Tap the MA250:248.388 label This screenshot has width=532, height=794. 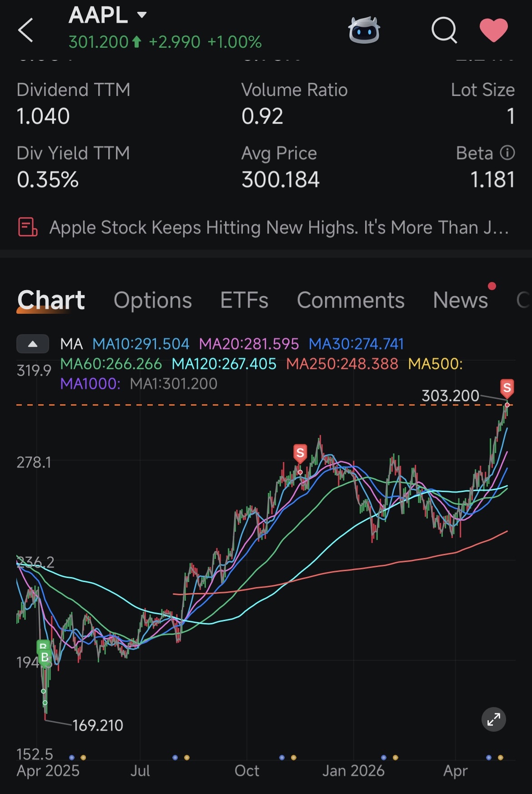coord(342,364)
